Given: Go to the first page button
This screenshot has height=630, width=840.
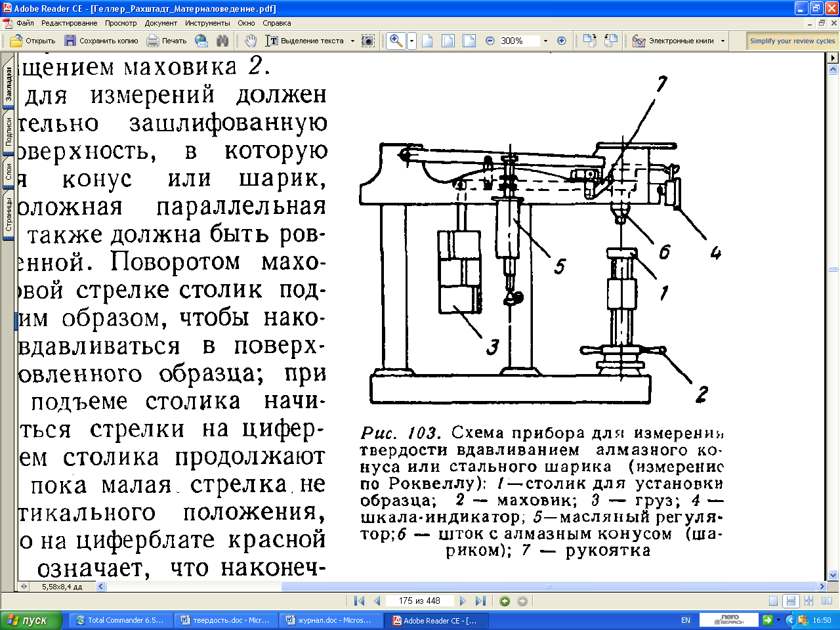Looking at the screenshot, I should click(x=359, y=600).
